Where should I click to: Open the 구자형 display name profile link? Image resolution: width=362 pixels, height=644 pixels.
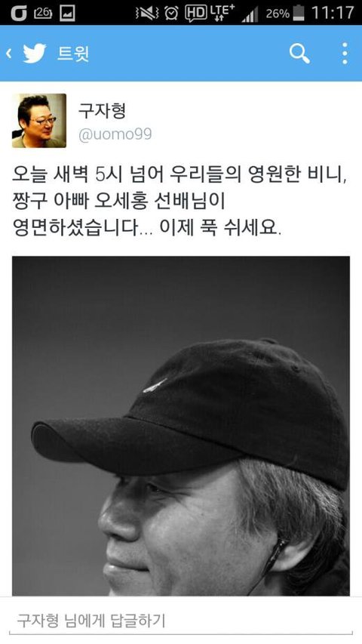[x=102, y=110]
